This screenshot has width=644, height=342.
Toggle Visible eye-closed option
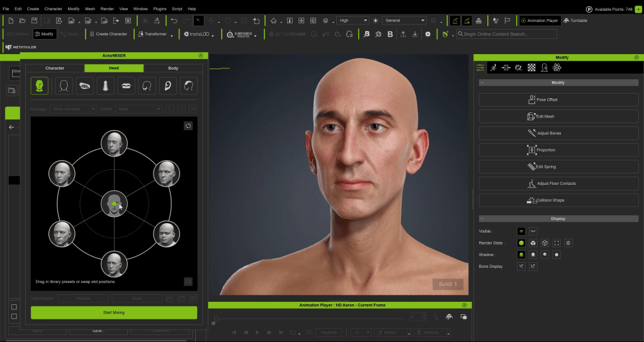point(533,231)
